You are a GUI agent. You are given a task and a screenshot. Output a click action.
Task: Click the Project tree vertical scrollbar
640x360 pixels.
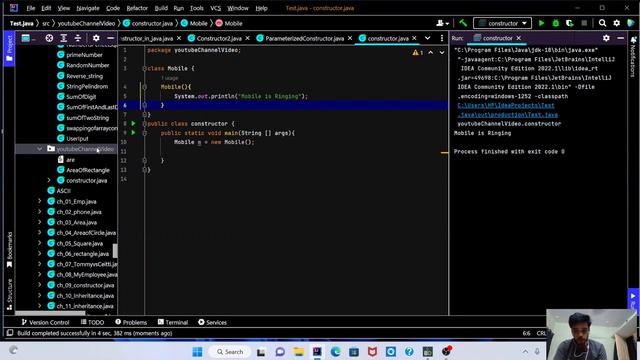(115, 251)
